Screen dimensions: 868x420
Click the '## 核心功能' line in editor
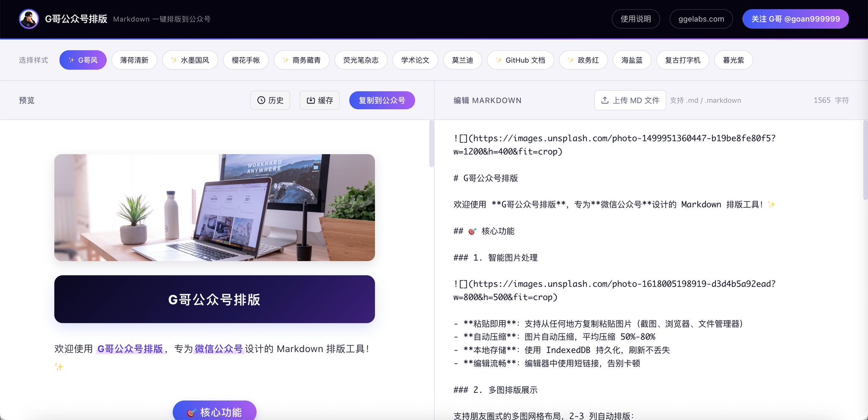click(x=484, y=231)
